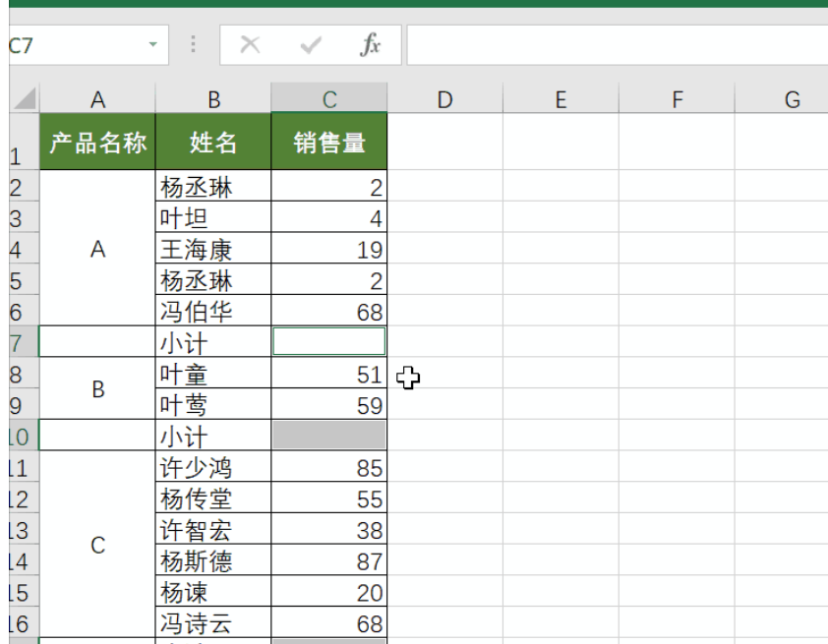Select column F header
Viewport: 828px width, 644px height.
click(677, 98)
